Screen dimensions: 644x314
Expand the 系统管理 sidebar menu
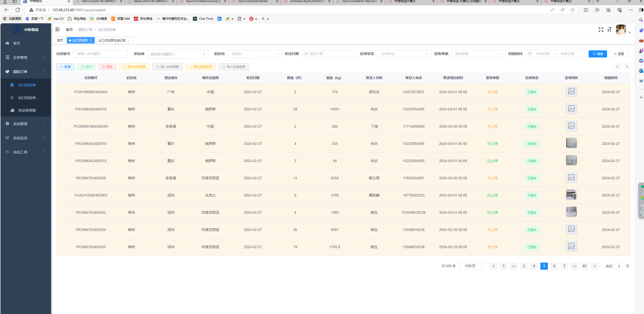coord(26,124)
